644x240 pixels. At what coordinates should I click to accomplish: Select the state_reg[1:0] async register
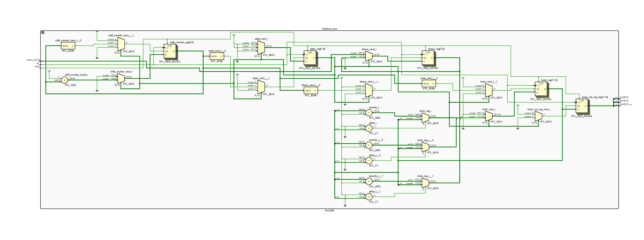[x=310, y=58]
